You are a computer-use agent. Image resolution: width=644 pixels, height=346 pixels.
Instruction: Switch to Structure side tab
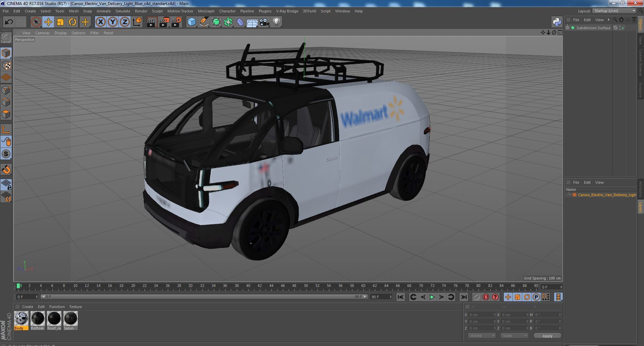[x=640, y=89]
